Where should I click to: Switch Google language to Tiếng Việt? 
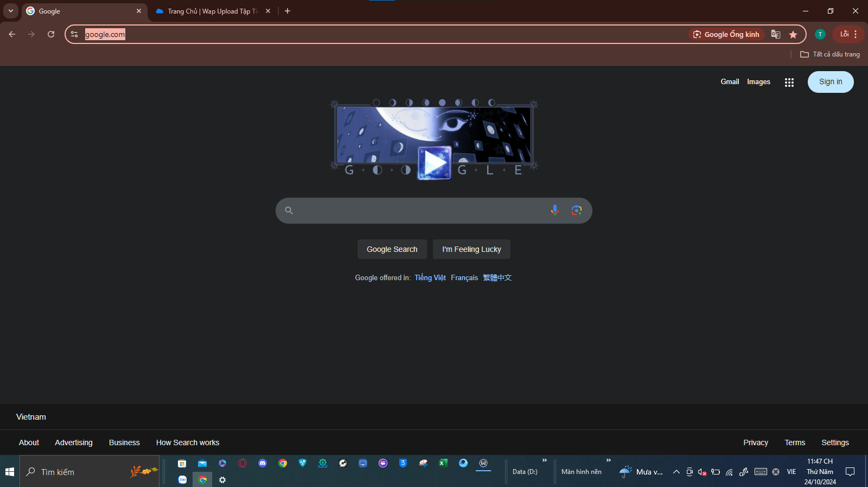tap(430, 277)
